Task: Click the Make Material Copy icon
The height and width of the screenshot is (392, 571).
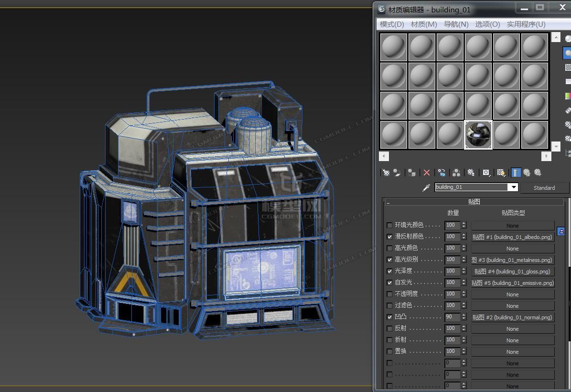Action: click(442, 173)
